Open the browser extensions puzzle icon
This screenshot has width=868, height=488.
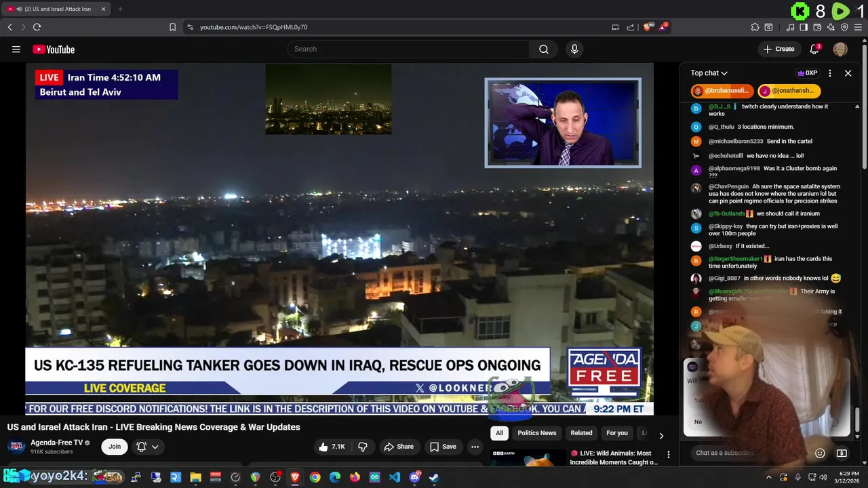point(755,27)
